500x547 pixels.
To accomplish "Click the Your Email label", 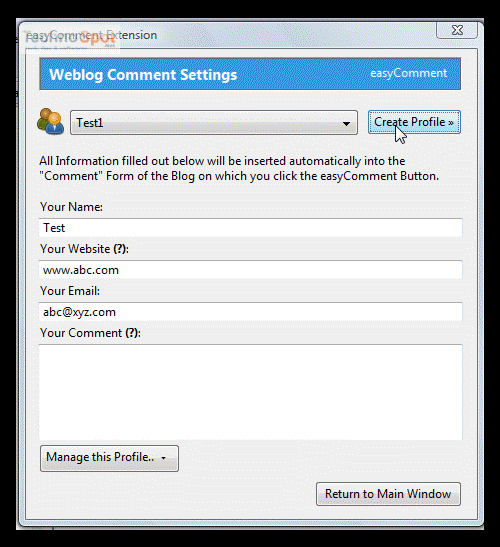I will pos(70,291).
